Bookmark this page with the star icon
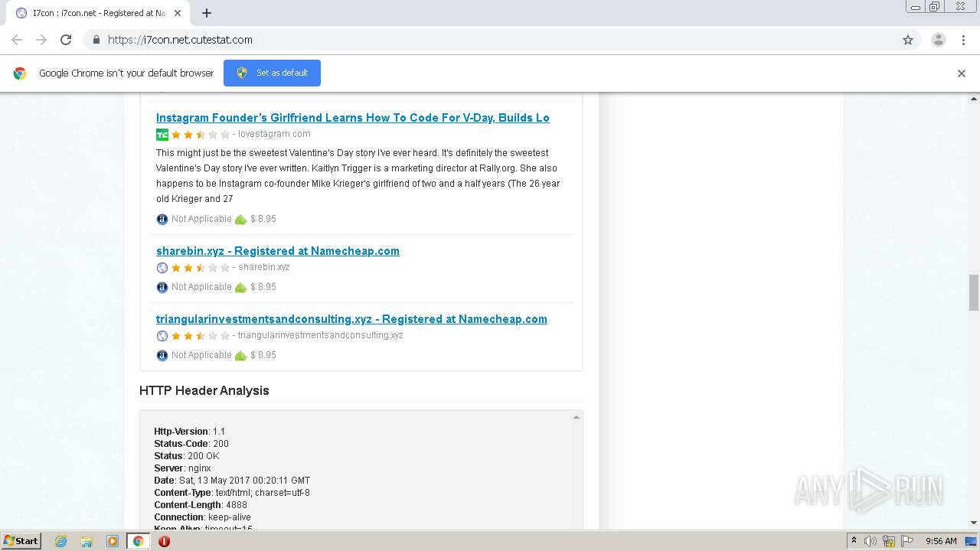The width and height of the screenshot is (980, 551). pyautogui.click(x=908, y=40)
